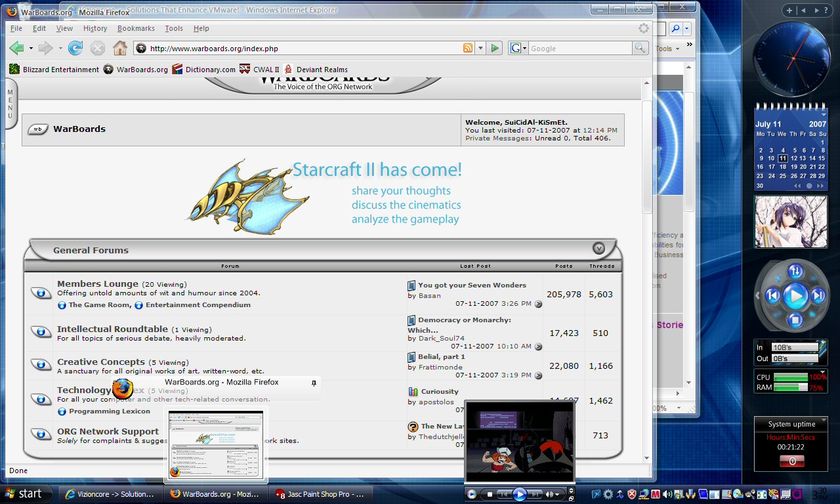840x504 pixels.
Task: Open the Tools menu in Firefox
Action: [174, 28]
